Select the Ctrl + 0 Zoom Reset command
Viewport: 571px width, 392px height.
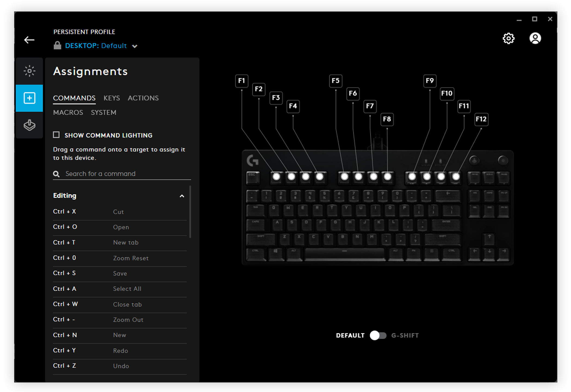(120, 258)
